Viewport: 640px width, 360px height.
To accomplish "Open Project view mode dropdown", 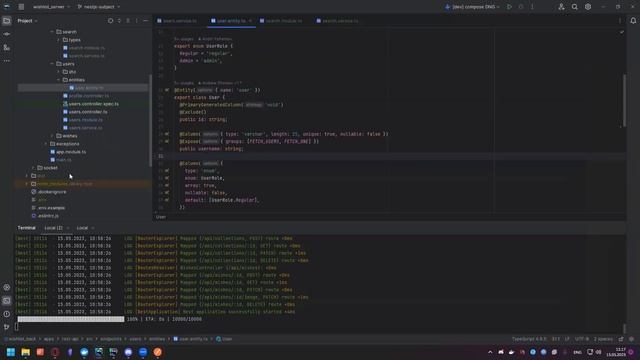I will [27, 21].
